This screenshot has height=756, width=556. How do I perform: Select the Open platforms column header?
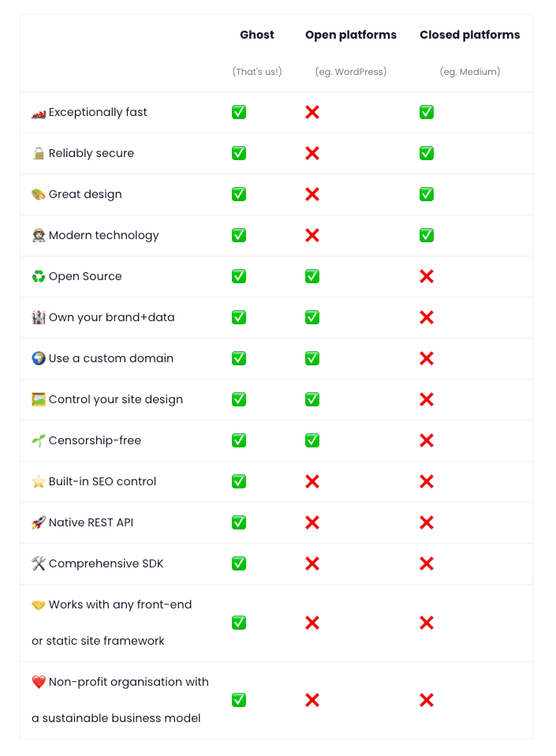coord(351,35)
